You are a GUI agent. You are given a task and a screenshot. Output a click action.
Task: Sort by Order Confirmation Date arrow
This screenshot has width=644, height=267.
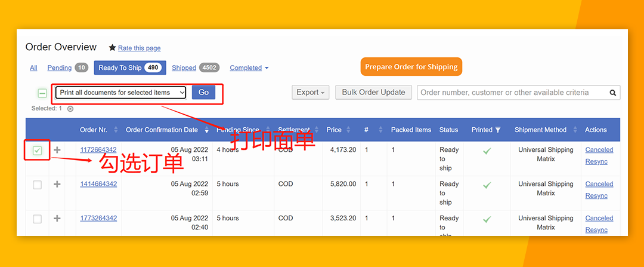tap(206, 130)
